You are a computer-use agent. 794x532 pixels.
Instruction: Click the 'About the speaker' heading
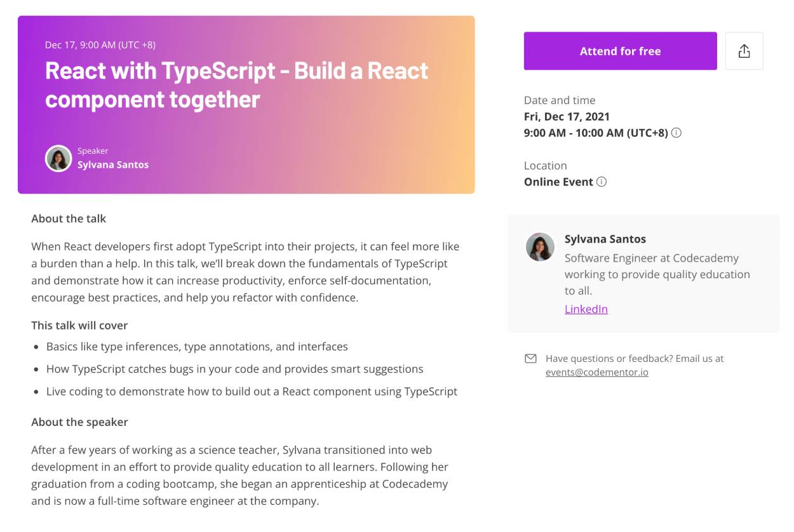(x=79, y=422)
